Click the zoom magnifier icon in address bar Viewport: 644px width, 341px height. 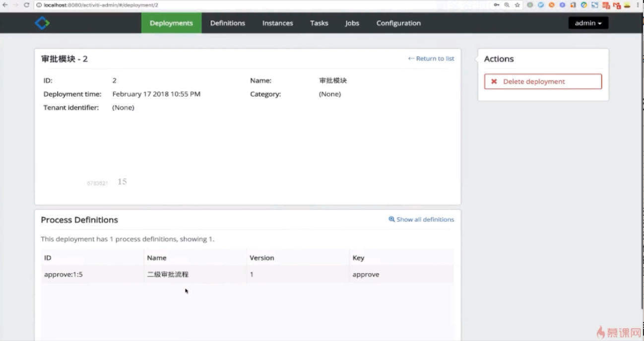tap(507, 5)
